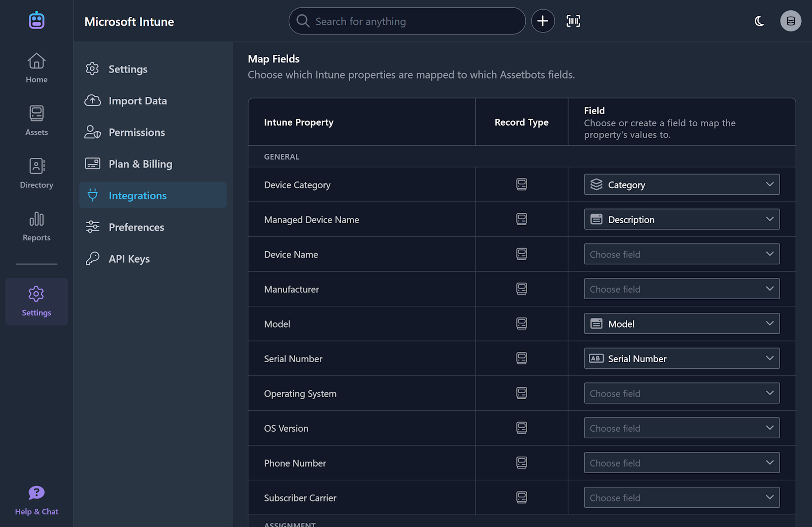Image resolution: width=812 pixels, height=527 pixels.
Task: Open Plan & Billing
Action: coord(153,164)
